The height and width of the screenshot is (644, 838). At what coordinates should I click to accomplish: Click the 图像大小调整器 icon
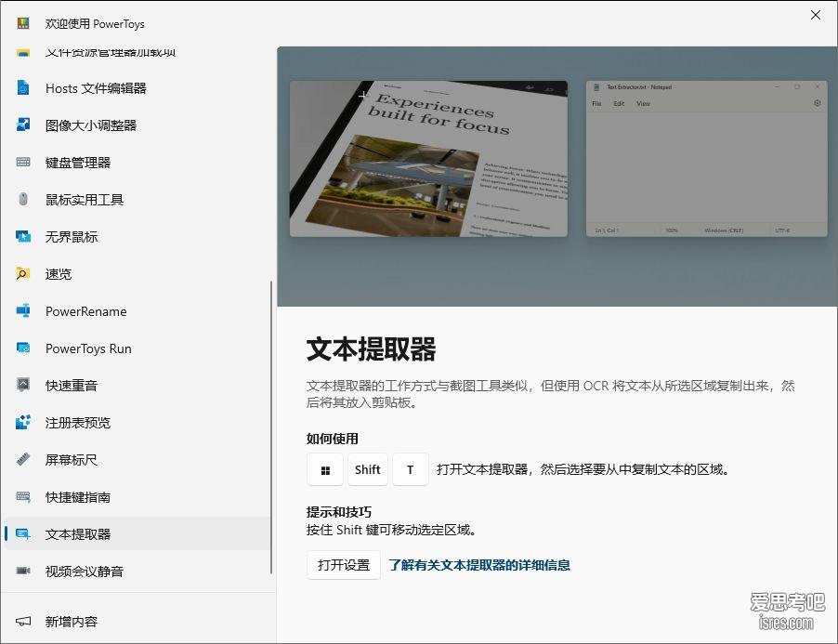23,125
